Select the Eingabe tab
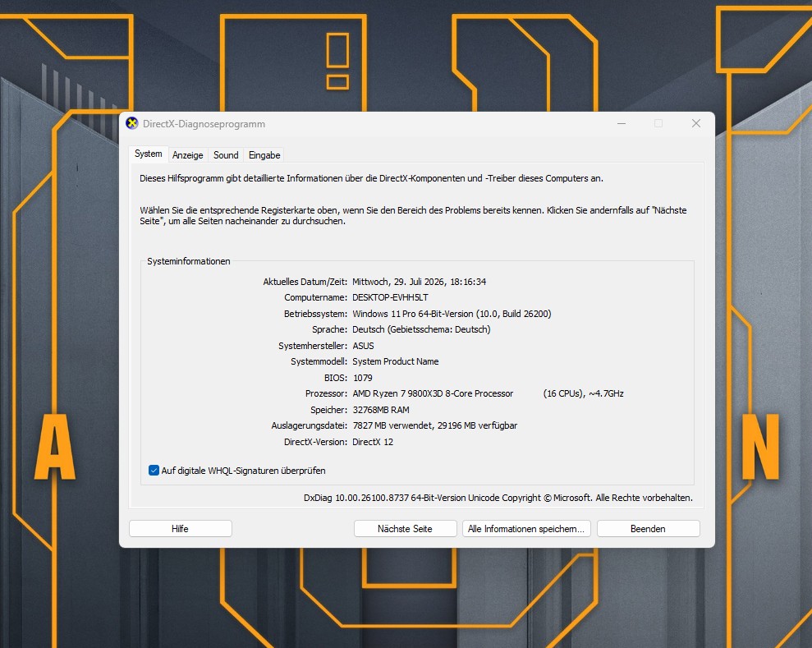The image size is (812, 648). [264, 155]
